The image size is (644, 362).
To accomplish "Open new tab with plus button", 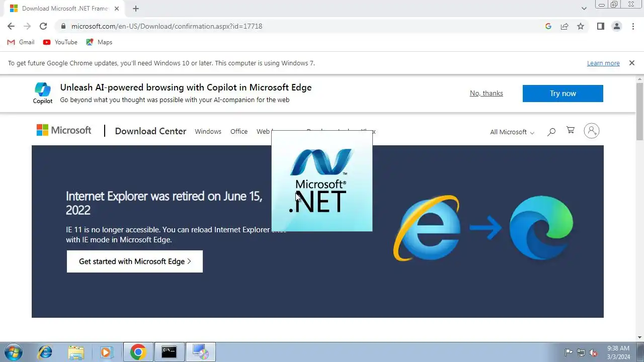I will point(136,9).
